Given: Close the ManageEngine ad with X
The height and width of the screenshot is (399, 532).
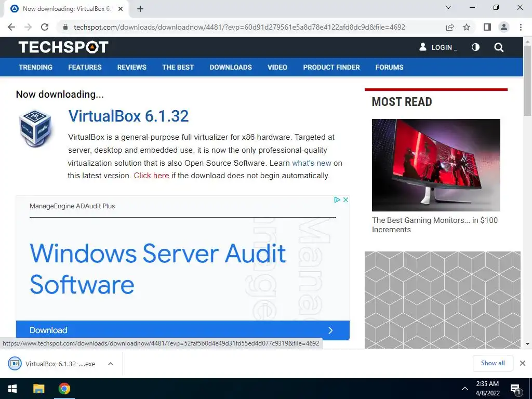Looking at the screenshot, I should 345,199.
